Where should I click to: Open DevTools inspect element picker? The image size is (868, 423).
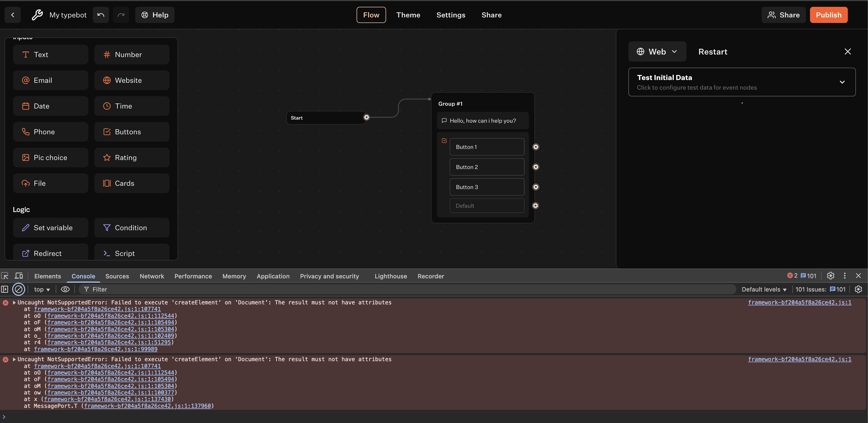[x=5, y=276]
